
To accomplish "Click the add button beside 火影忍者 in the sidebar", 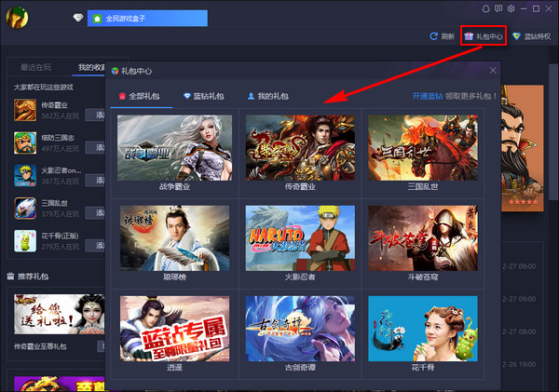I will coord(95,181).
